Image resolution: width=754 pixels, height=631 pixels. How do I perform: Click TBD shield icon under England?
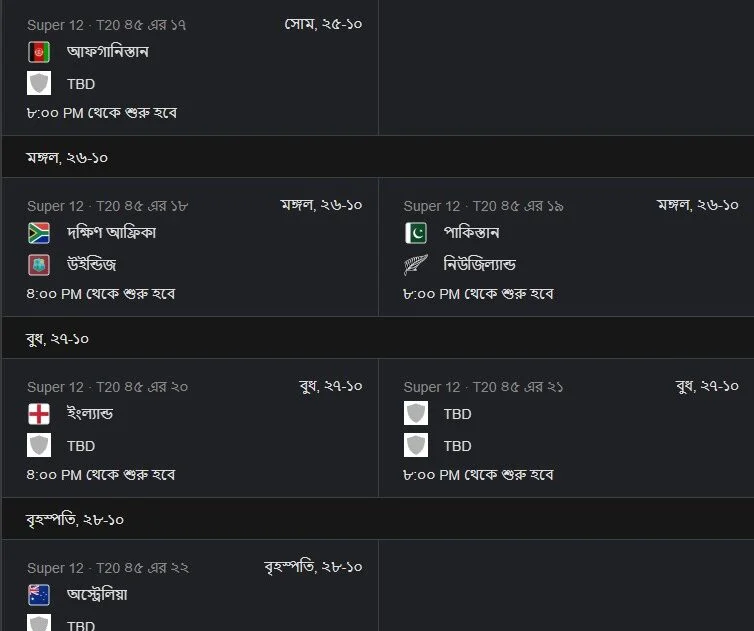(39, 445)
